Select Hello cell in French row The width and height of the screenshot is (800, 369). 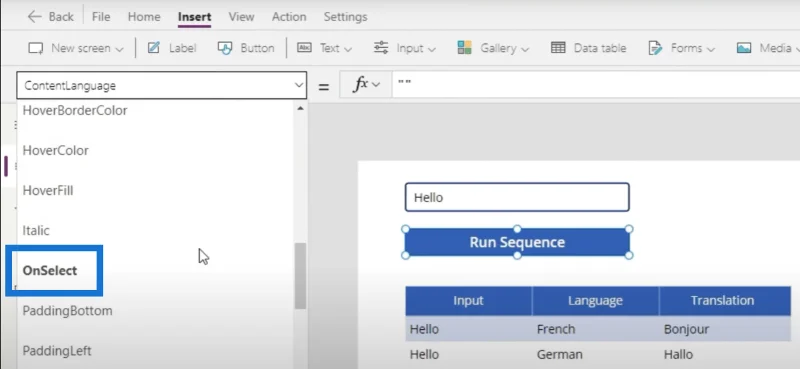tap(469, 329)
